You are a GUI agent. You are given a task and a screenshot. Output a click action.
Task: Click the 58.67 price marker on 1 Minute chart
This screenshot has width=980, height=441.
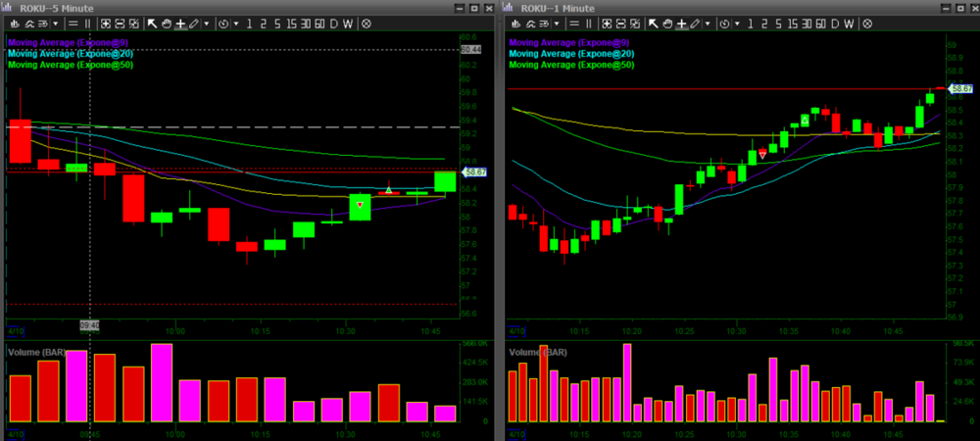tap(959, 88)
